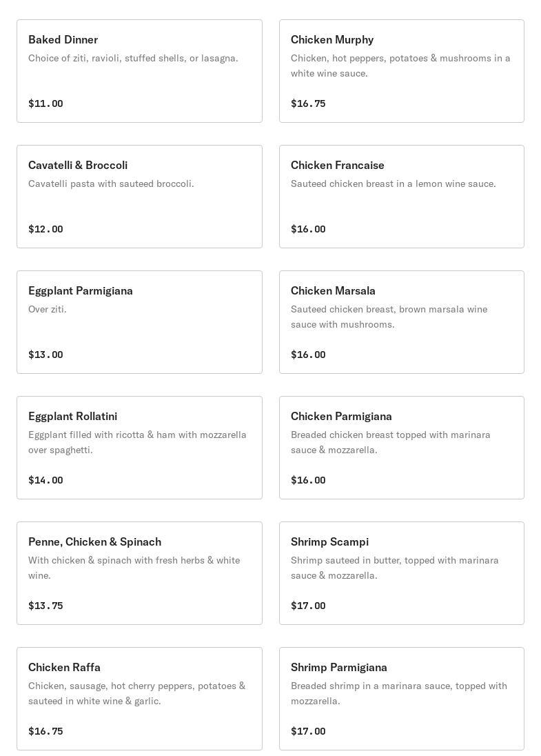Click the $16.75 price under Chicken Murphy
Screen dimensions: 541x756
tap(308, 103)
